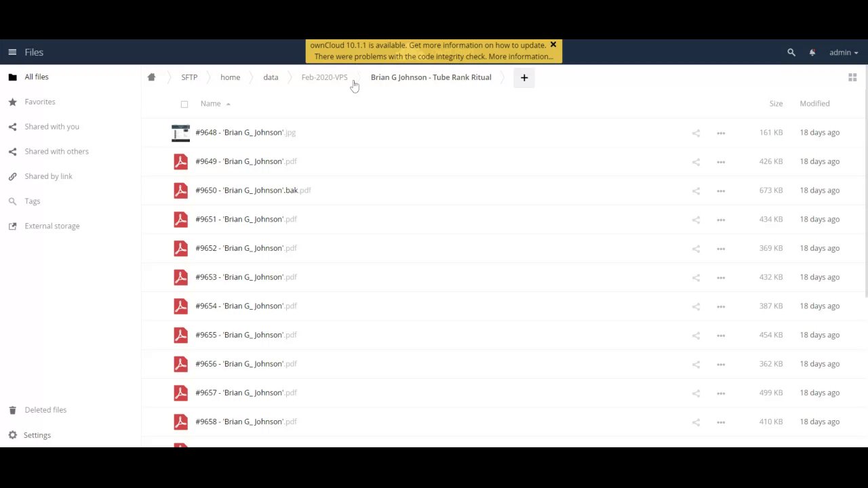Click Files app title in header
868x488 pixels.
(34, 52)
